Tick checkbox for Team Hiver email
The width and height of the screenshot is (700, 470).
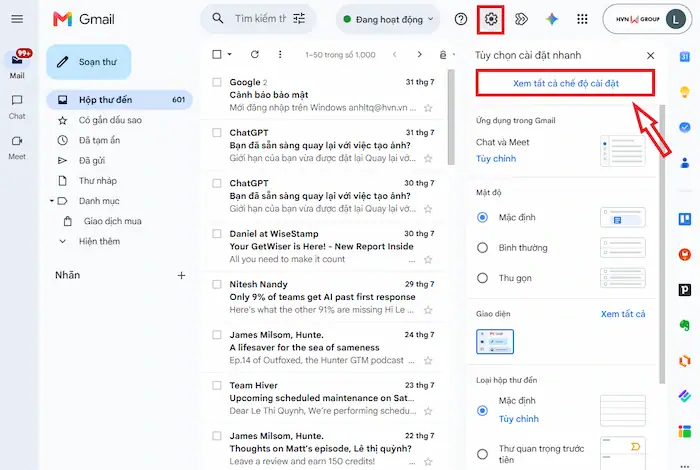point(217,385)
